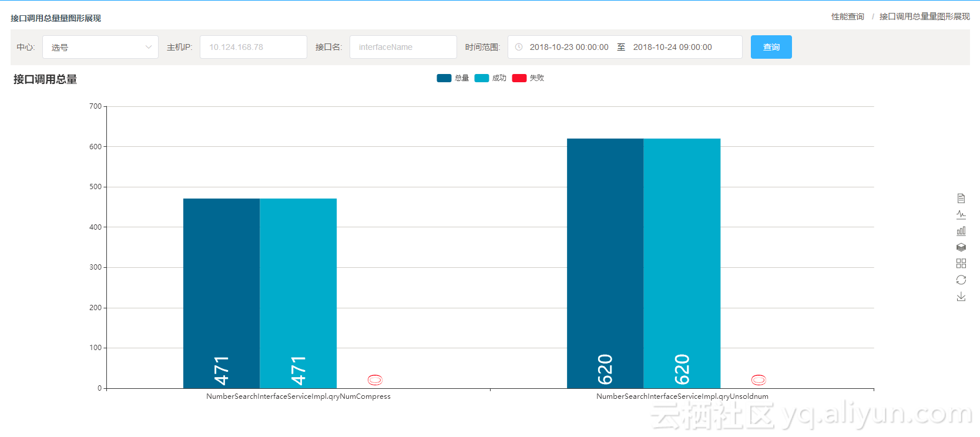Edit end time 2018-10-24 09:00:00

(x=672, y=47)
